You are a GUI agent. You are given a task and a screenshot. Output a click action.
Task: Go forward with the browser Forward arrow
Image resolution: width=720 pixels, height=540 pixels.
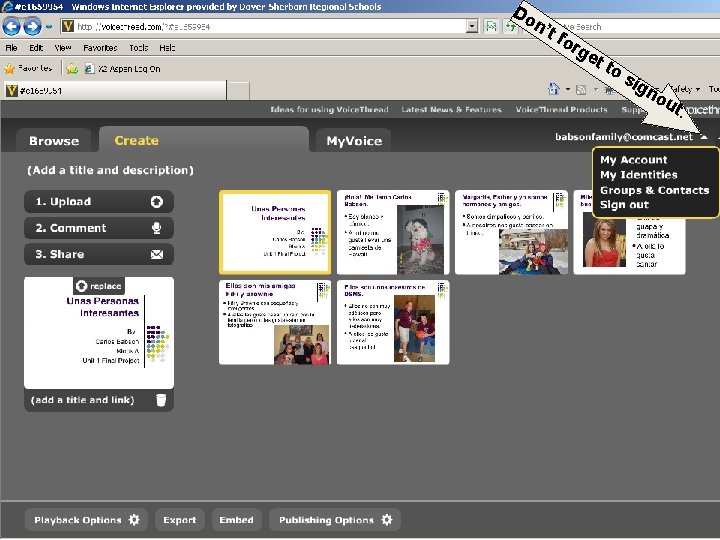pyautogui.click(x=32, y=26)
